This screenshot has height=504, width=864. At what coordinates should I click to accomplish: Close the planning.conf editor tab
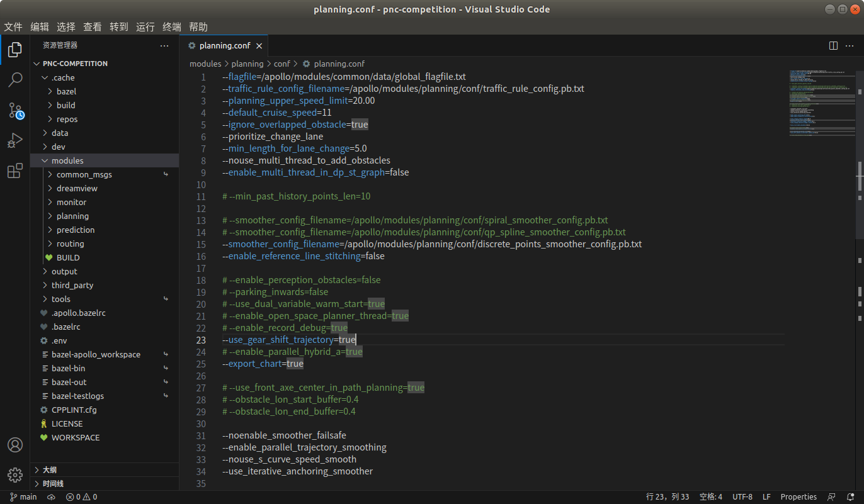(x=259, y=45)
